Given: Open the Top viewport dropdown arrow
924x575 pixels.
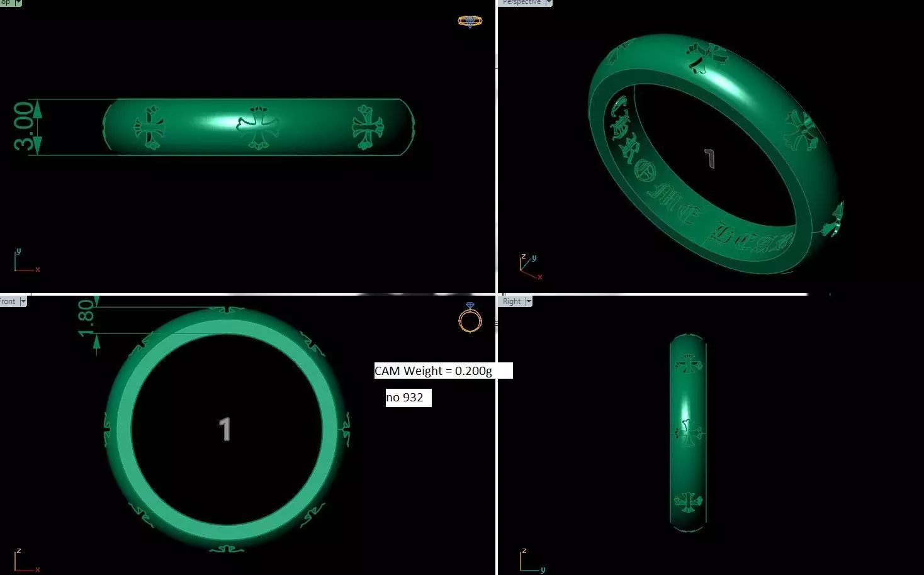Looking at the screenshot, I should point(18,3).
